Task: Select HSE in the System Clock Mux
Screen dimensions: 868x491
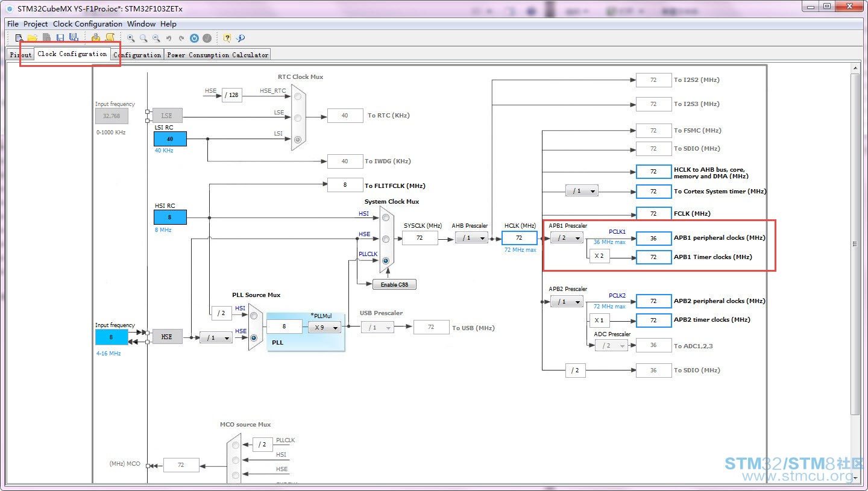Action: click(x=386, y=239)
